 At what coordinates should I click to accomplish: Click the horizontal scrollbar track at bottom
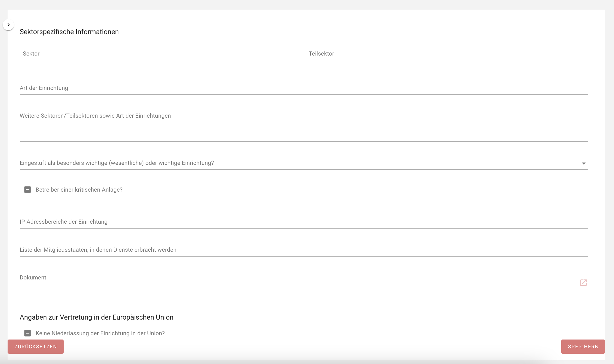[307, 362]
